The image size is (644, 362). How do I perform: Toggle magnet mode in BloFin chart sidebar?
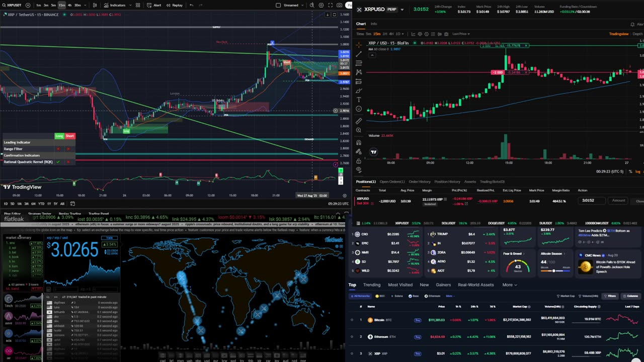coord(358,142)
